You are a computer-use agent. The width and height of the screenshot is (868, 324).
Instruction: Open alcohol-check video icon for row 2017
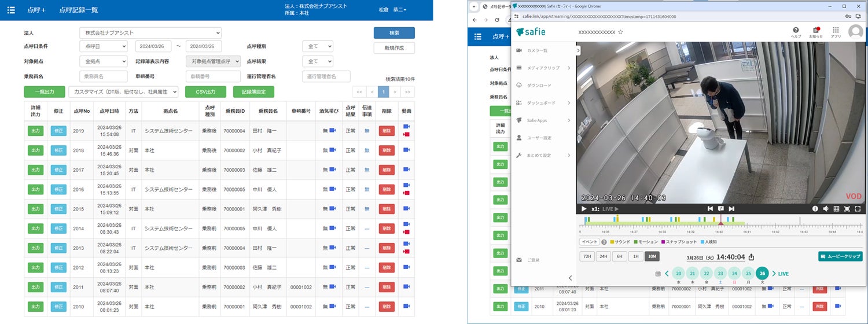point(333,170)
